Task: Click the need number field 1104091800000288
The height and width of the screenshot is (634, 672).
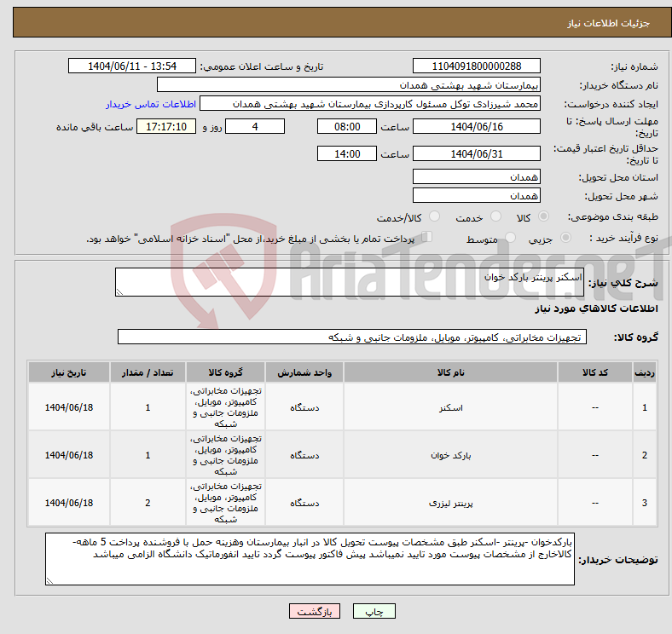Action: pyautogui.click(x=476, y=66)
